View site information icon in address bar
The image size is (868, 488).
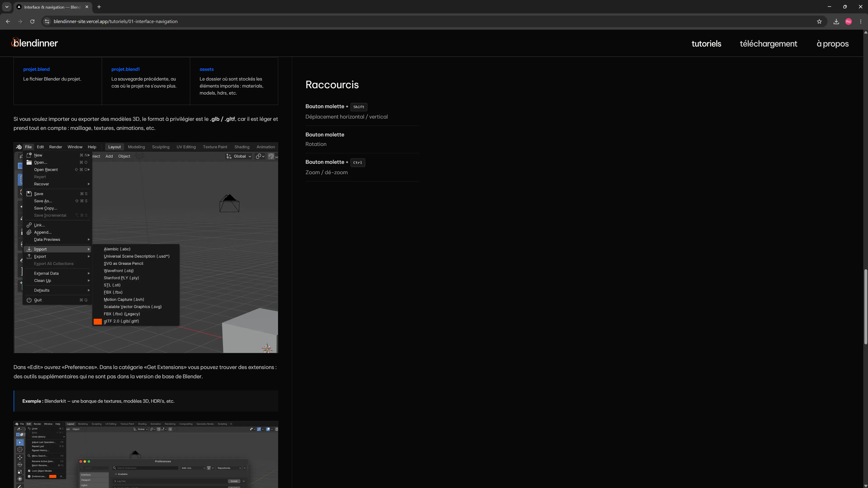(x=47, y=21)
